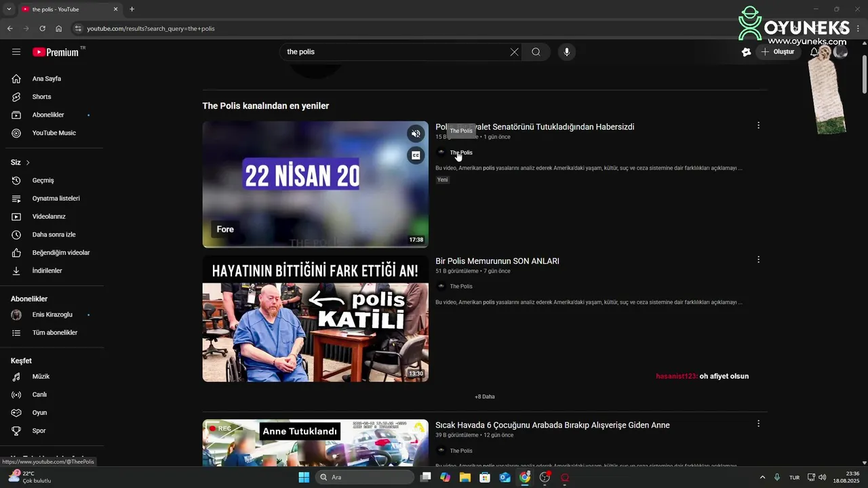Show hidden system tray icons
868x488 pixels.
[x=762, y=477]
